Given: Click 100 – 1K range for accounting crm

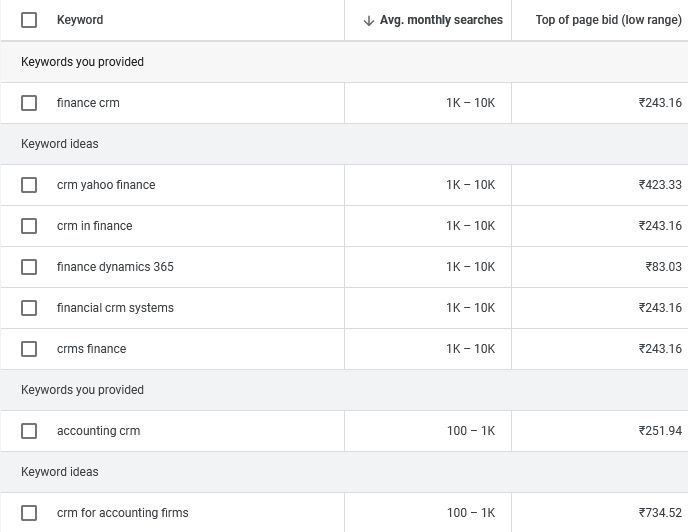Looking at the screenshot, I should (x=470, y=431).
